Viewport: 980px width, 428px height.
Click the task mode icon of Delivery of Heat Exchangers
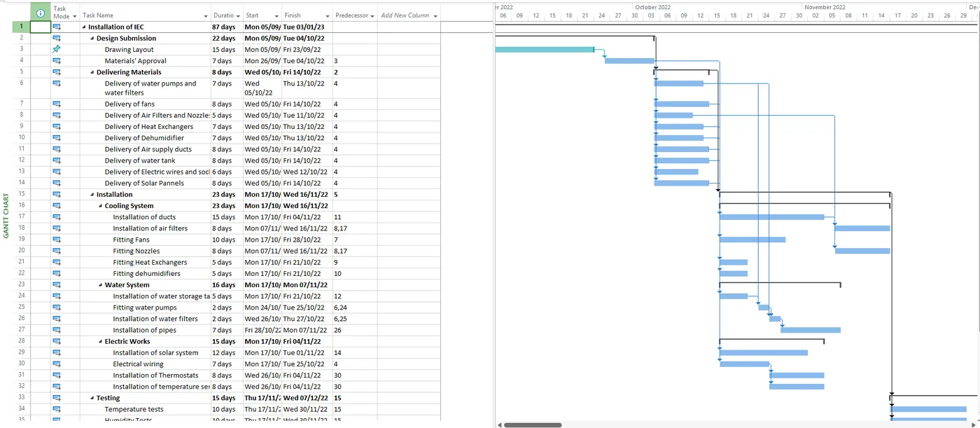57,126
